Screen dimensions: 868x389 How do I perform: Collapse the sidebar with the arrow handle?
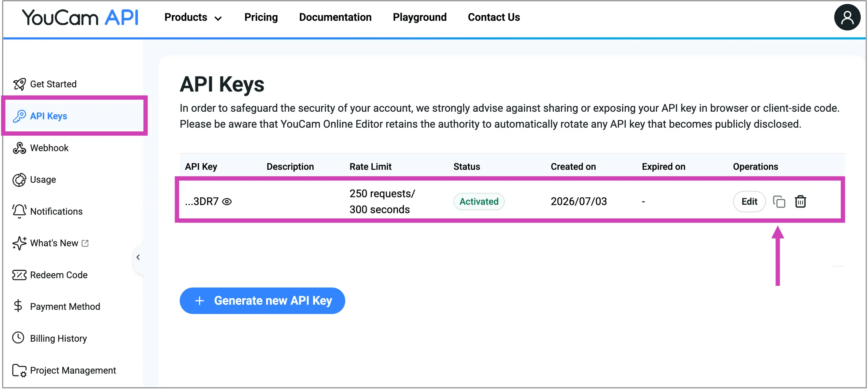pyautogui.click(x=138, y=257)
